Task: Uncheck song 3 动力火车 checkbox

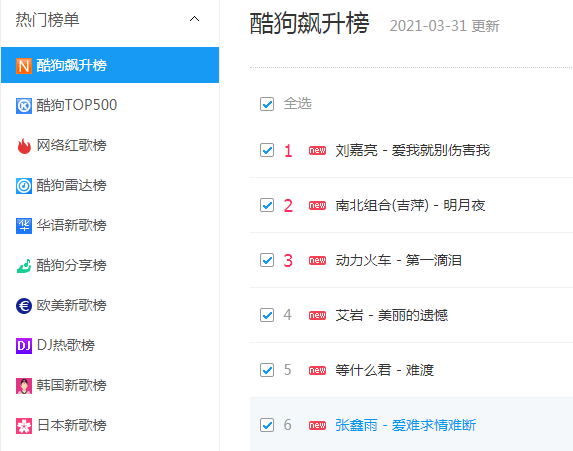Action: 267,260
